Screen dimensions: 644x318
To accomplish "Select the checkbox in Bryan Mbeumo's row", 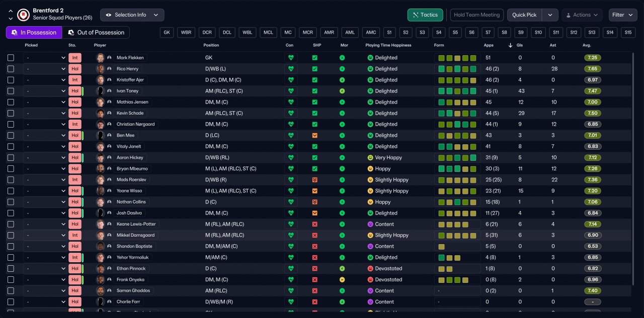I will [11, 169].
